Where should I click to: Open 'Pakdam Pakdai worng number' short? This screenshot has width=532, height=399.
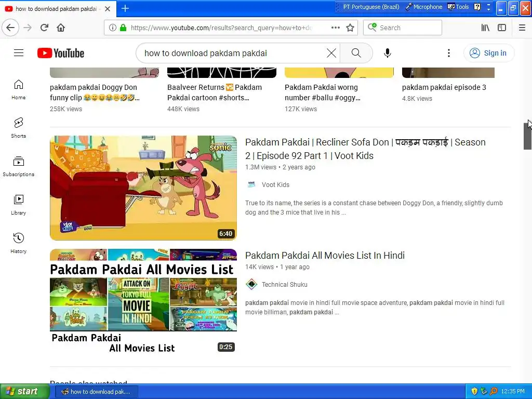(x=323, y=92)
